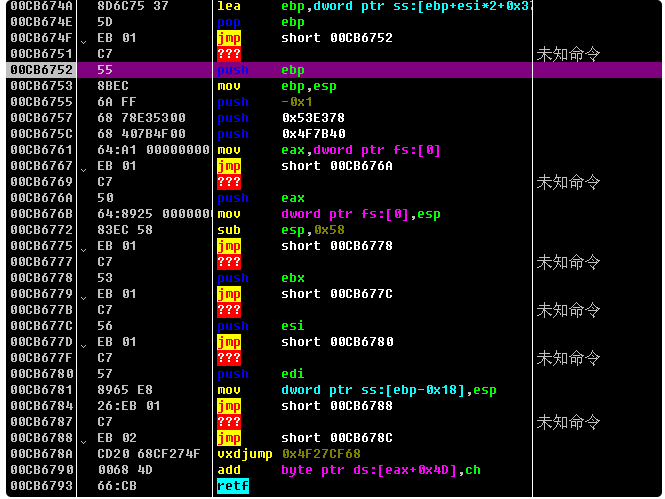Select address 00CB6784
This screenshot has width=665, height=499.
[42, 406]
